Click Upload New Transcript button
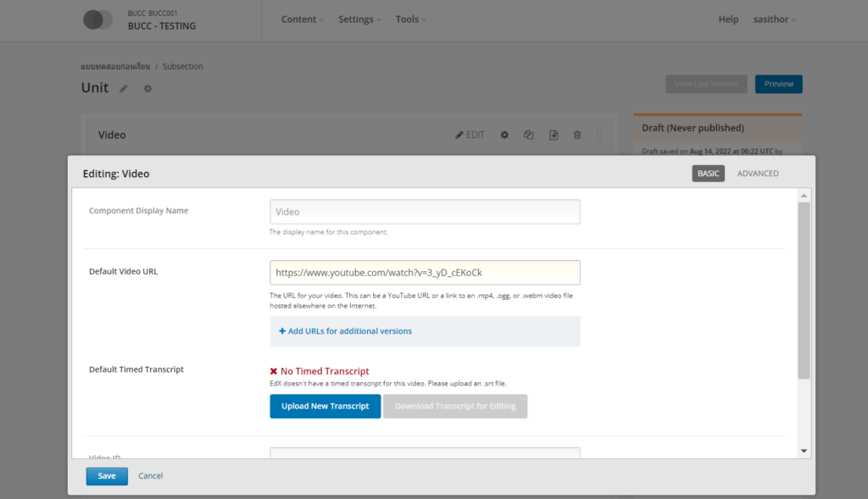 tap(325, 407)
